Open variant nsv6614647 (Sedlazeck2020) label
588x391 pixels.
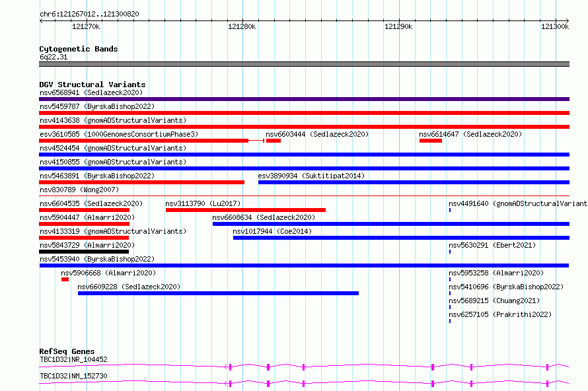(x=470, y=134)
